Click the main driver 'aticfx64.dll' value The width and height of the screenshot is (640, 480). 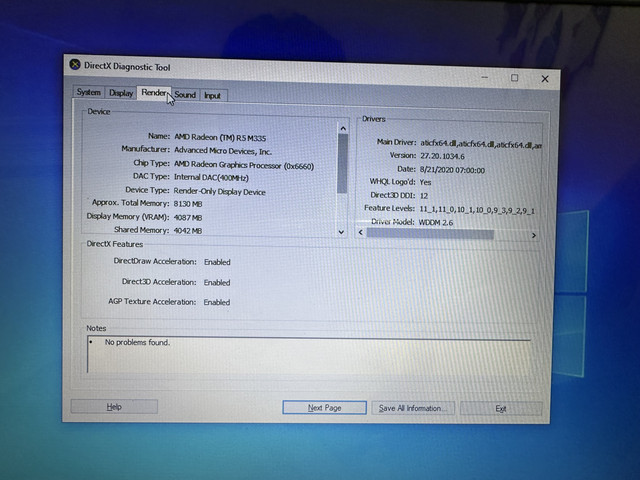point(481,144)
